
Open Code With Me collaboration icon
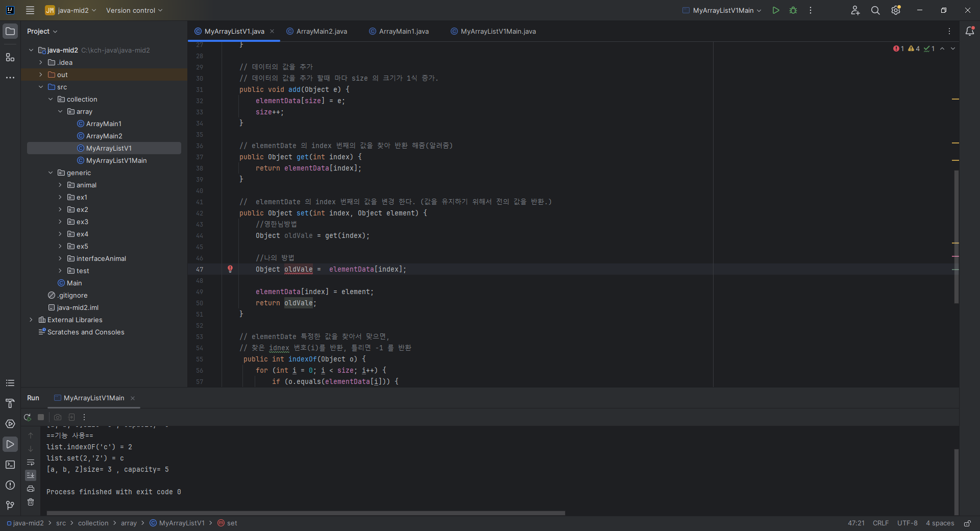point(855,10)
